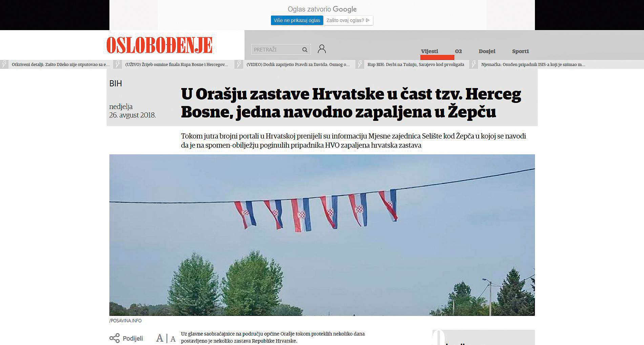Click the larger font size A

coord(160,338)
